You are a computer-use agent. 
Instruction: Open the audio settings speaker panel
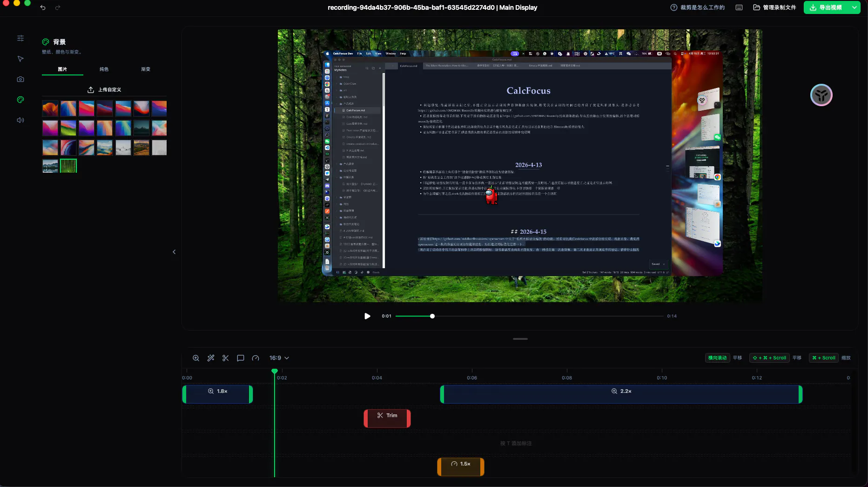click(x=20, y=120)
